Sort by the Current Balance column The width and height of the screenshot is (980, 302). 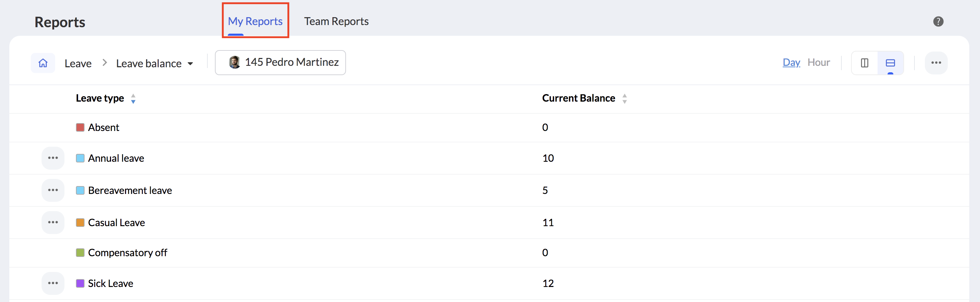pos(624,99)
